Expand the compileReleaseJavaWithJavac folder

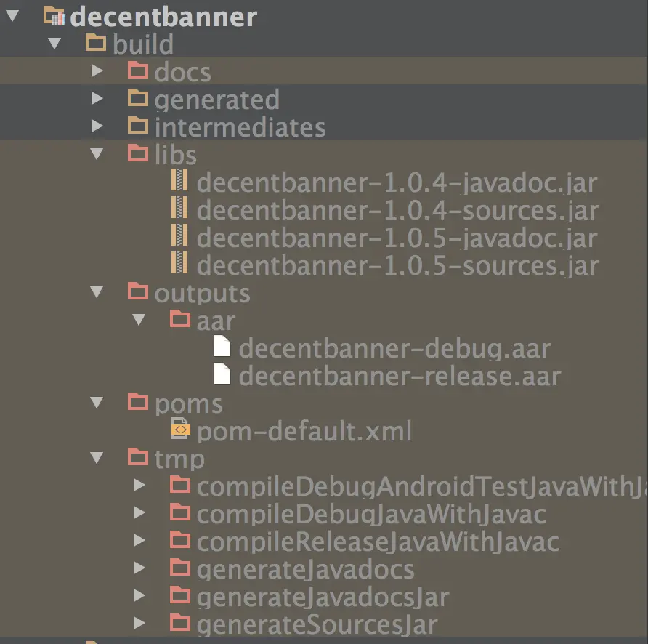click(139, 540)
